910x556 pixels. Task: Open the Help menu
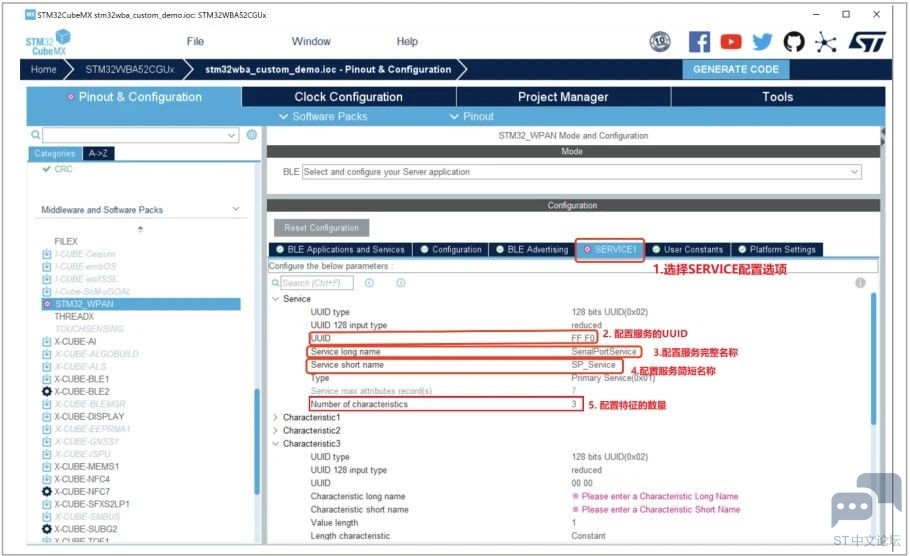(407, 41)
